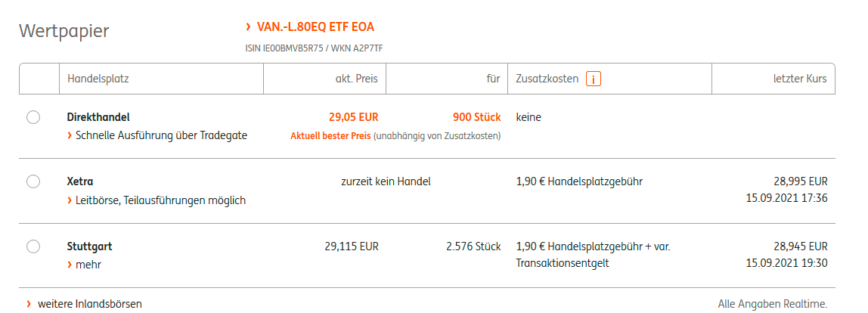The height and width of the screenshot is (313, 868).
Task: Open Leitbörse, Teilausführungen möglich details
Action: pos(160,200)
